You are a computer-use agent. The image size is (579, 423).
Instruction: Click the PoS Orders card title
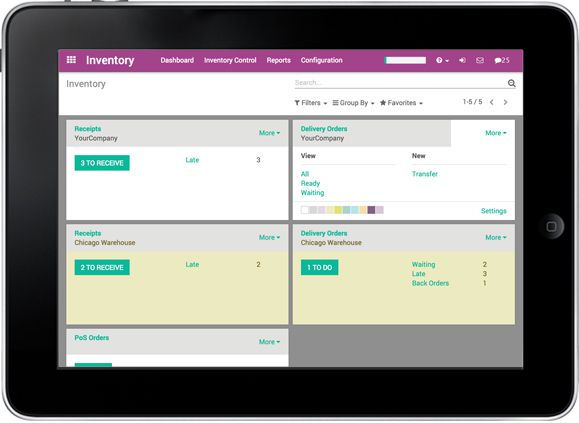92,337
